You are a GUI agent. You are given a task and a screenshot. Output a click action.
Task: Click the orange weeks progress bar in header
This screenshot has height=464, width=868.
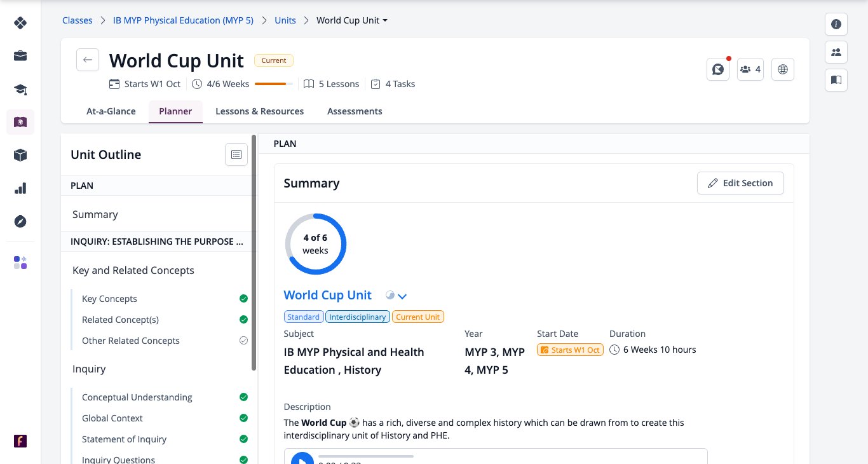click(x=274, y=84)
